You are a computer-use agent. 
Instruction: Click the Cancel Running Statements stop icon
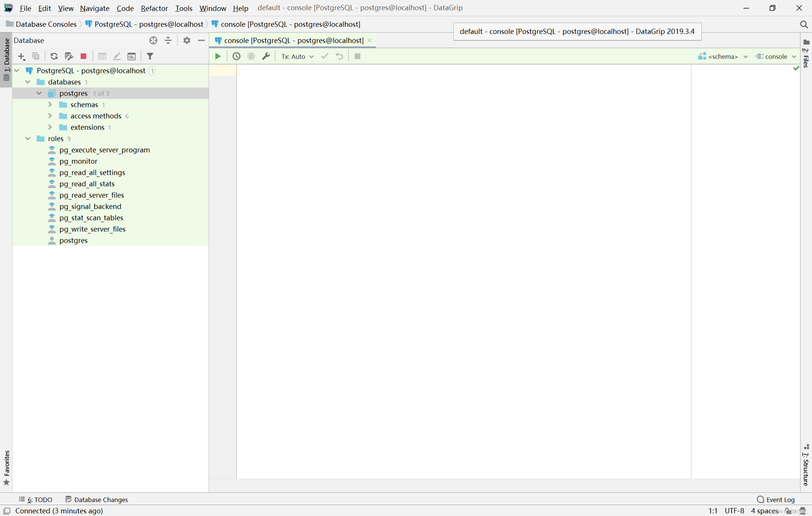coord(357,56)
